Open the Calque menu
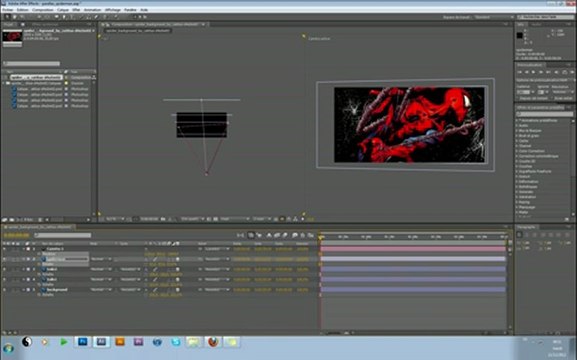 click(63, 10)
